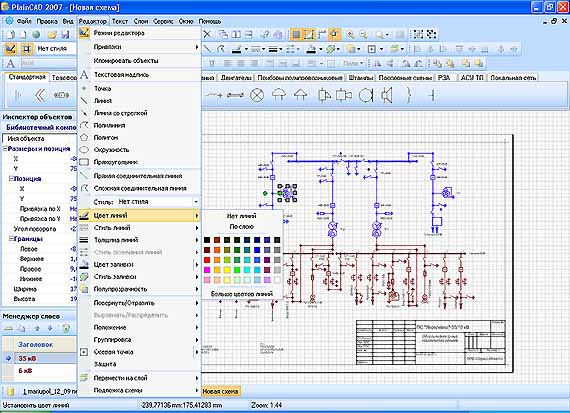
Task: Click the select all objects icon with dotted frame
Action: pos(418,35)
